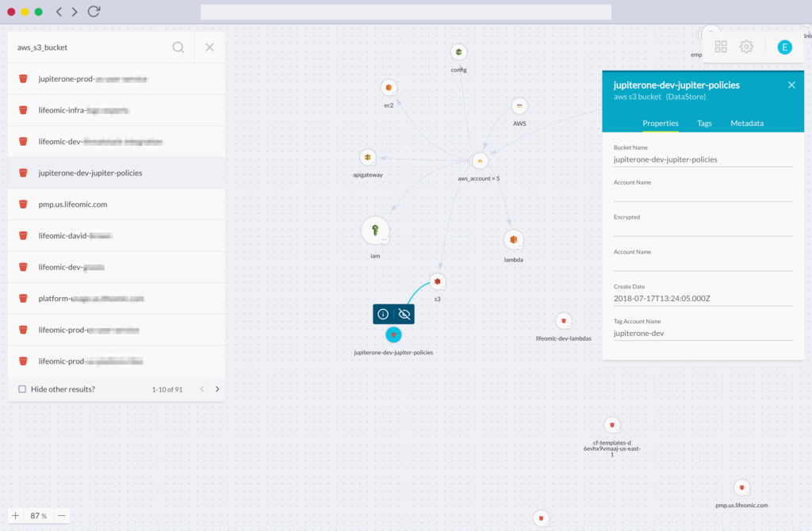Select the config node on graph
Image resolution: width=812 pixels, height=531 pixels.
pyautogui.click(x=458, y=52)
